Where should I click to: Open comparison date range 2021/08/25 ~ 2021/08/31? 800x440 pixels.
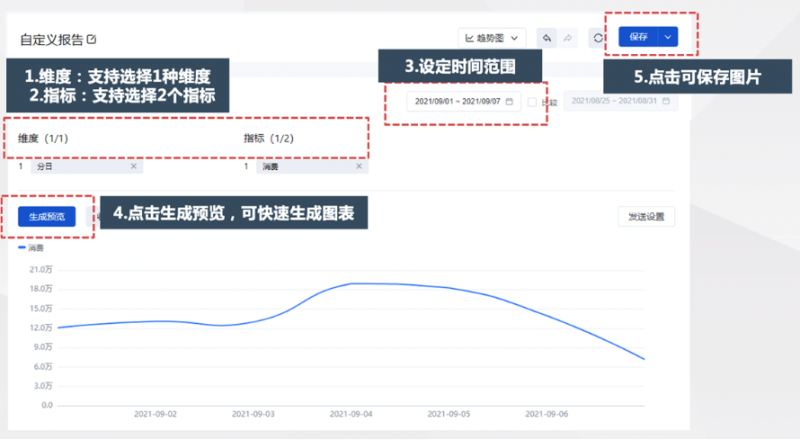[620, 101]
